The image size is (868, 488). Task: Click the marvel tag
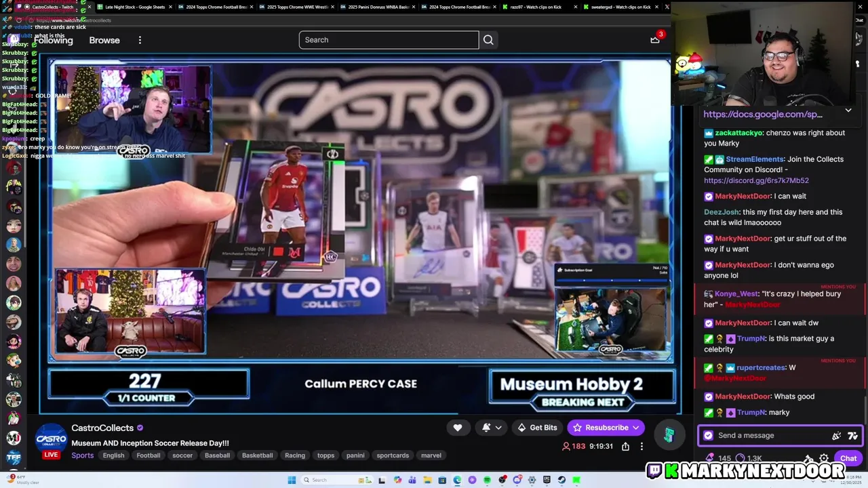431,455
